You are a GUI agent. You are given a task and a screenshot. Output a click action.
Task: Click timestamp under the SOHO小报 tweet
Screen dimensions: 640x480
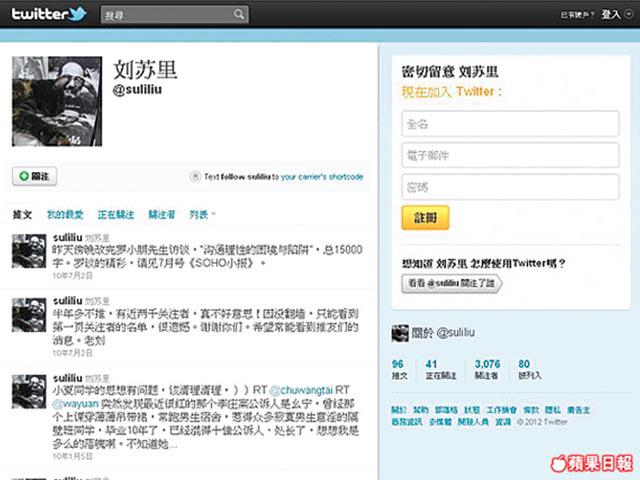73,276
